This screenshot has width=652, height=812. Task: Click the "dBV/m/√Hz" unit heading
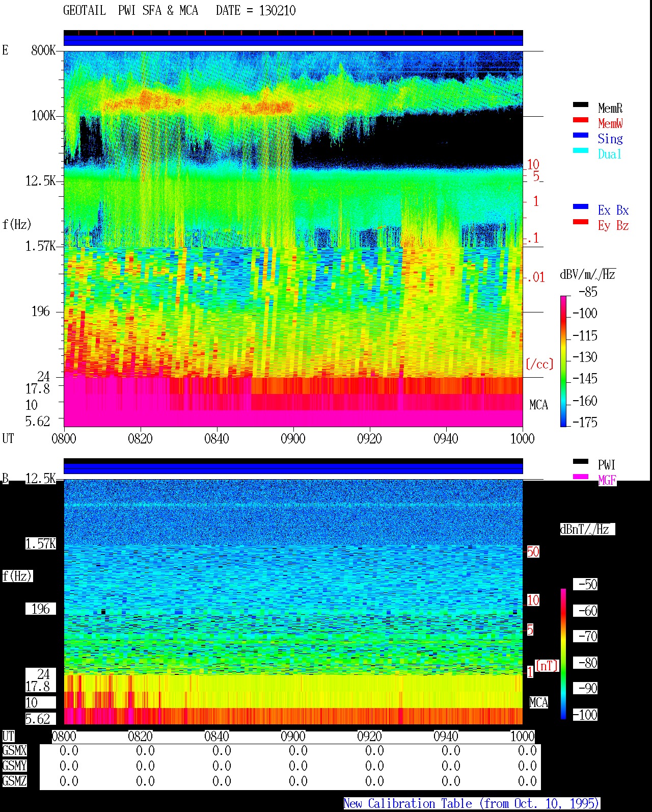coord(588,274)
